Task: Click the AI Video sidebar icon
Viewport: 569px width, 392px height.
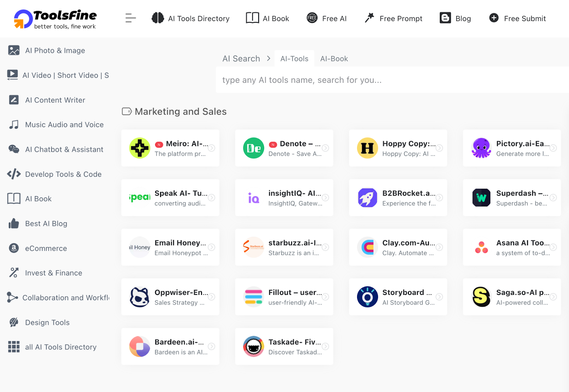Action: (12, 75)
